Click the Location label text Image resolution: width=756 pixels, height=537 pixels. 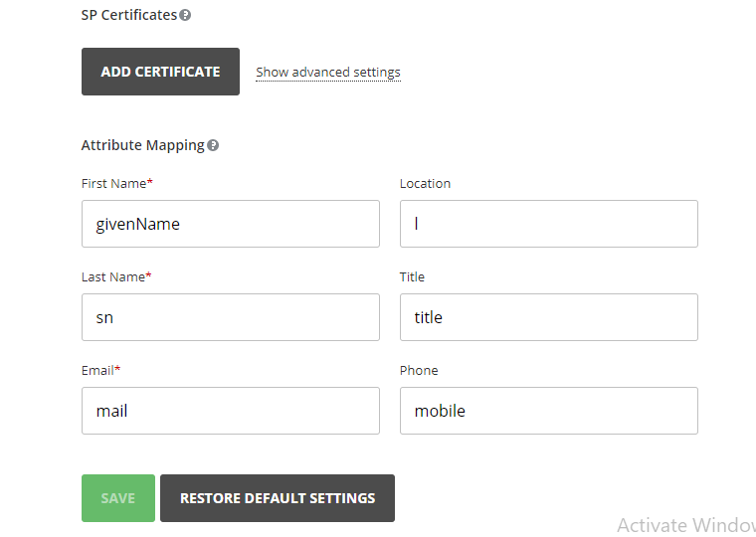click(425, 183)
